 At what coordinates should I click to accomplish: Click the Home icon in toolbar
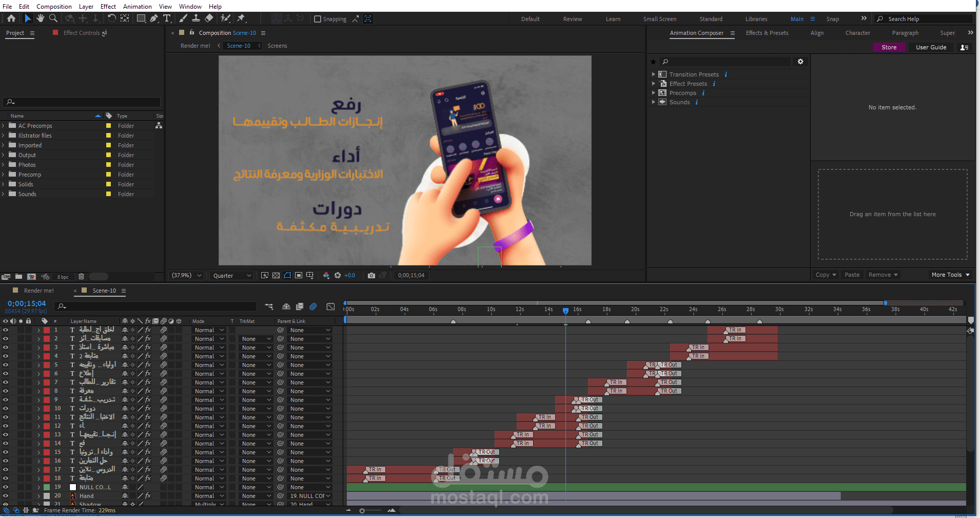[11, 18]
